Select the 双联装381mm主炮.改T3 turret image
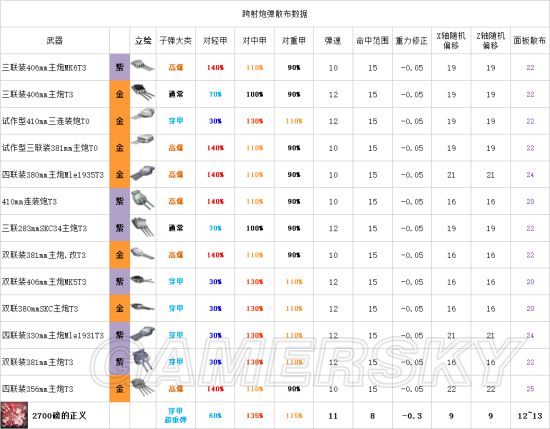550x429 pixels. click(143, 253)
